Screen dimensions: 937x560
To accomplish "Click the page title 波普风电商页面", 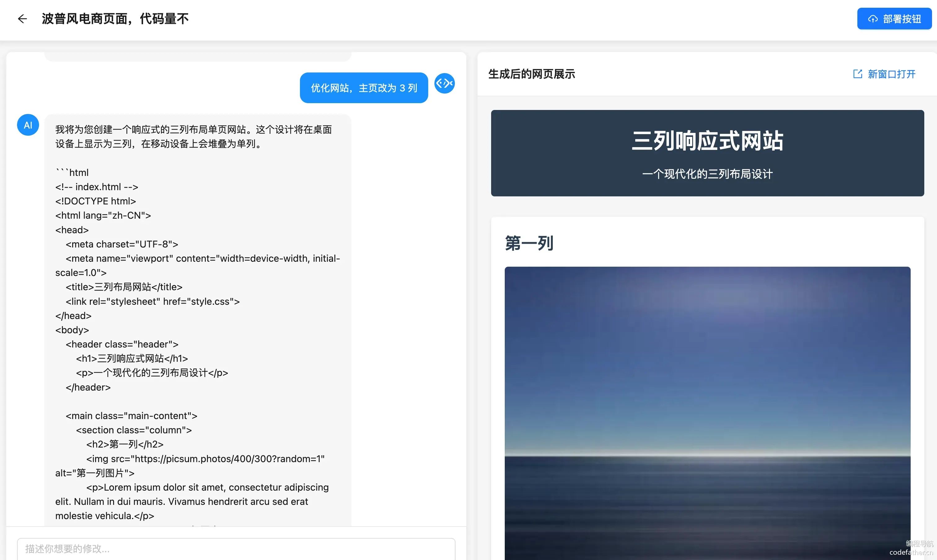I will (115, 19).
